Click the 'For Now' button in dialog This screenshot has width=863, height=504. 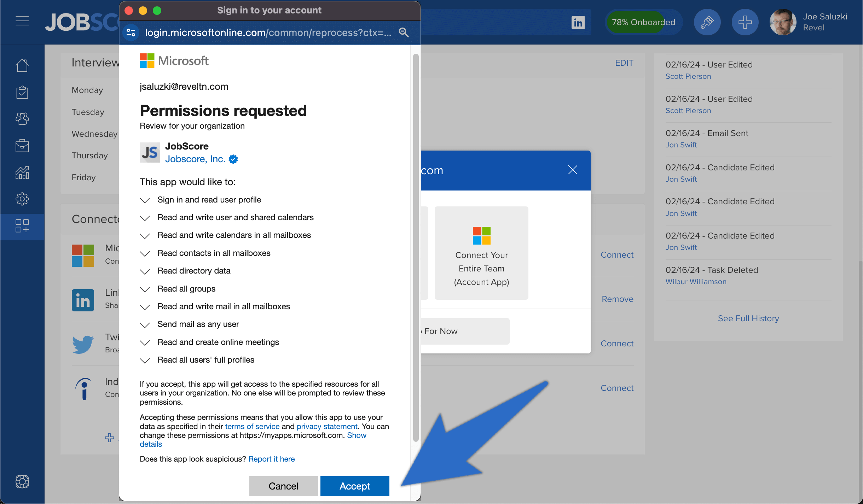point(465,331)
